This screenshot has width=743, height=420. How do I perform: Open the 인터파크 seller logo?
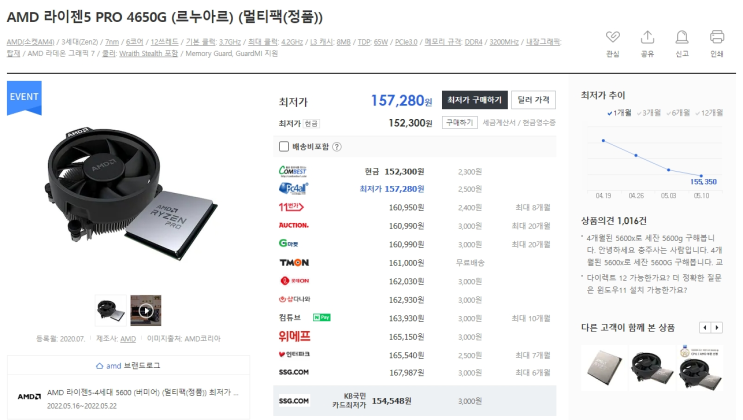pos(294,355)
